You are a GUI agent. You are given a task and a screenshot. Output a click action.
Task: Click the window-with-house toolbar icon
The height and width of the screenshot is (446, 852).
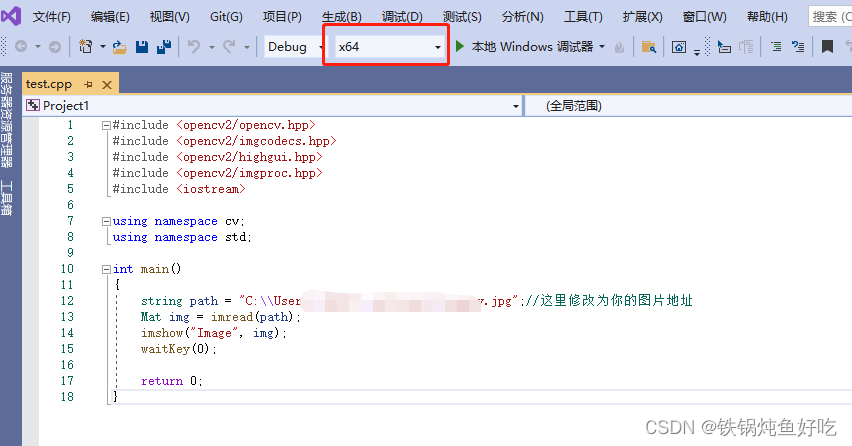pyautogui.click(x=679, y=47)
